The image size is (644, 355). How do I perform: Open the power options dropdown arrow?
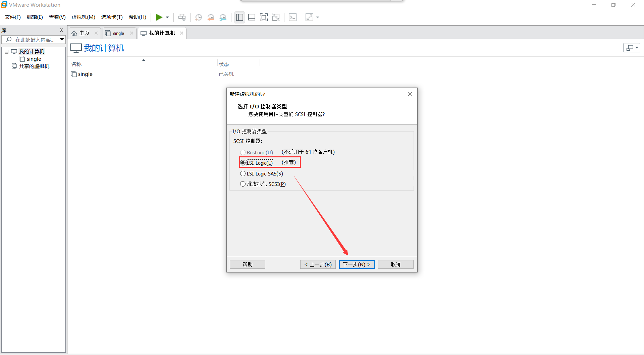pos(167,17)
